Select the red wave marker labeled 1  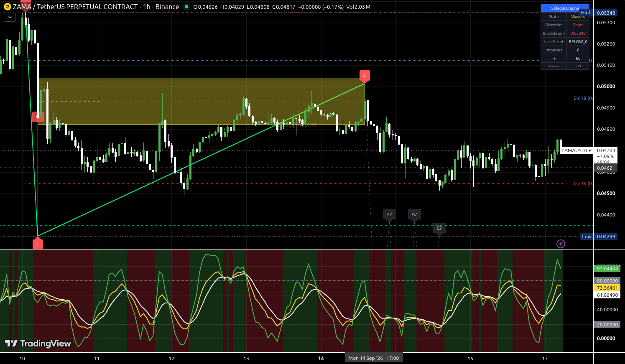[x=38, y=243]
